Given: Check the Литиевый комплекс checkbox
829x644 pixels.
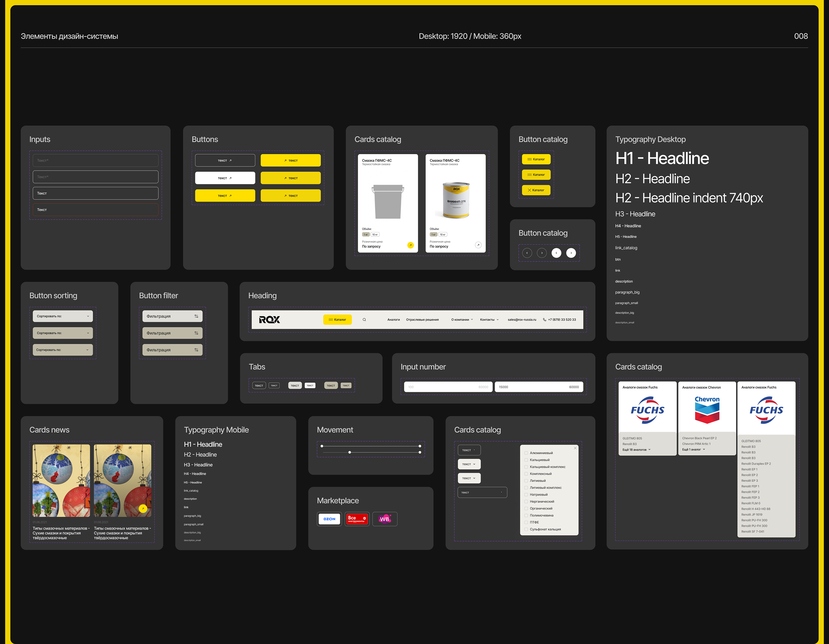Looking at the screenshot, I should tap(526, 488).
